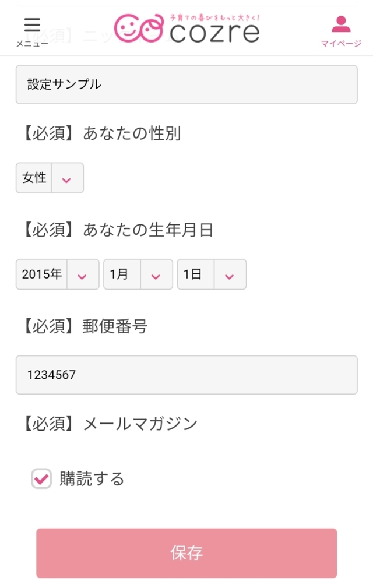Select the birth day dropdown 1日
This screenshot has width=373, height=588.
tap(193, 274)
